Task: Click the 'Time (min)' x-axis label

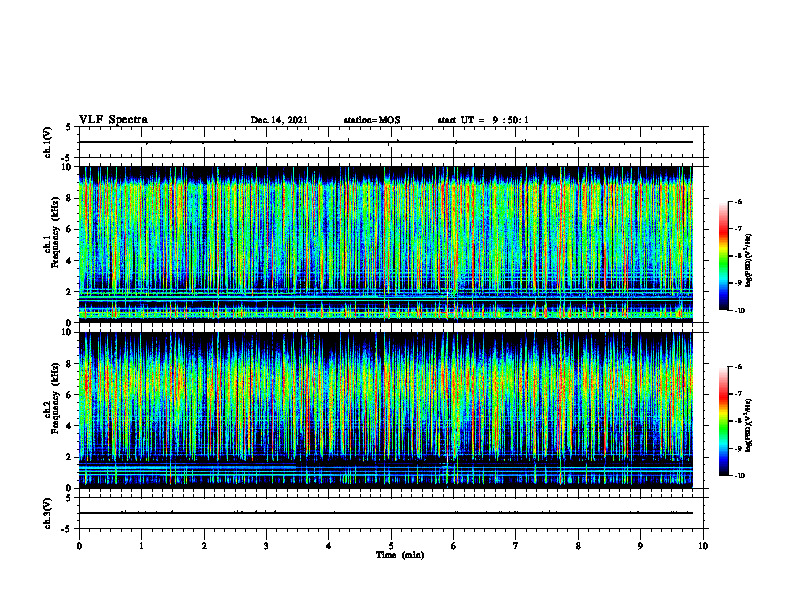Action: point(400,555)
